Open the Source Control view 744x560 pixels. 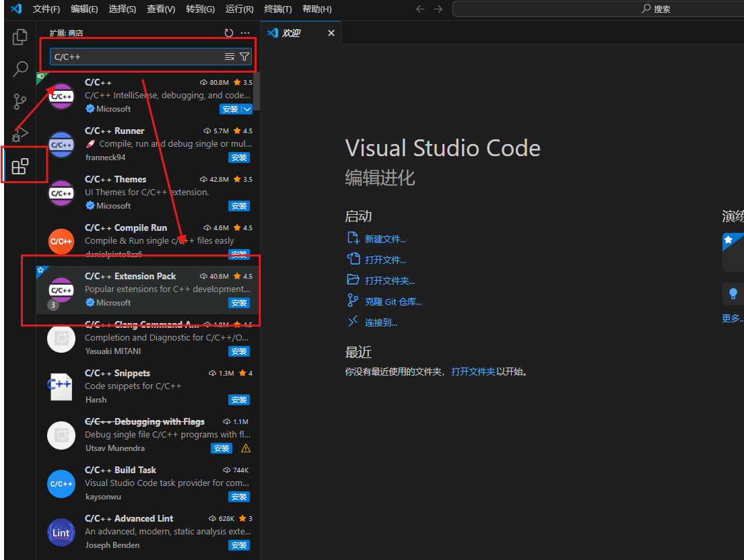coord(20,102)
